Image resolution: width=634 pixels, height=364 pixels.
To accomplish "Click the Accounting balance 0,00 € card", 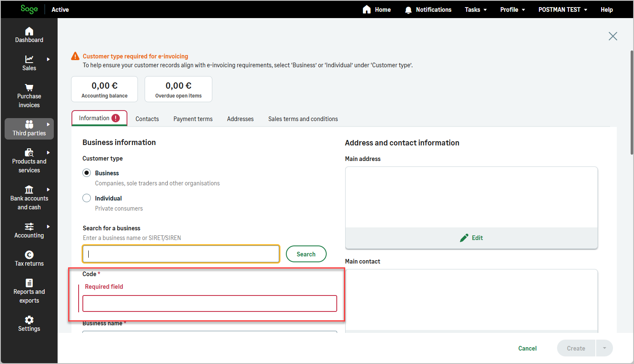I will [x=105, y=89].
